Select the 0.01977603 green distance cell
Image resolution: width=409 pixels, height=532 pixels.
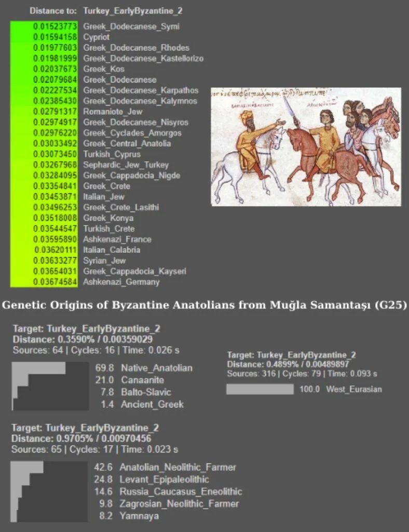point(55,48)
